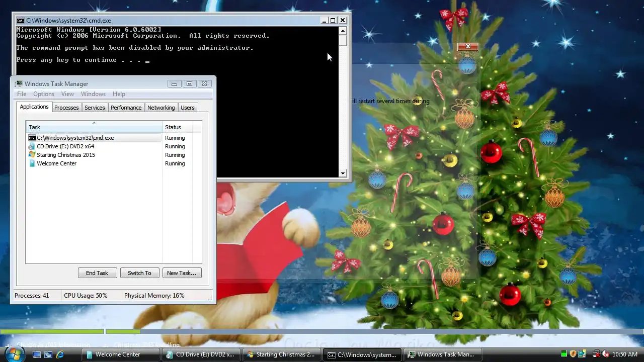Click the cmd.exe scrollbar down arrow

tap(343, 173)
